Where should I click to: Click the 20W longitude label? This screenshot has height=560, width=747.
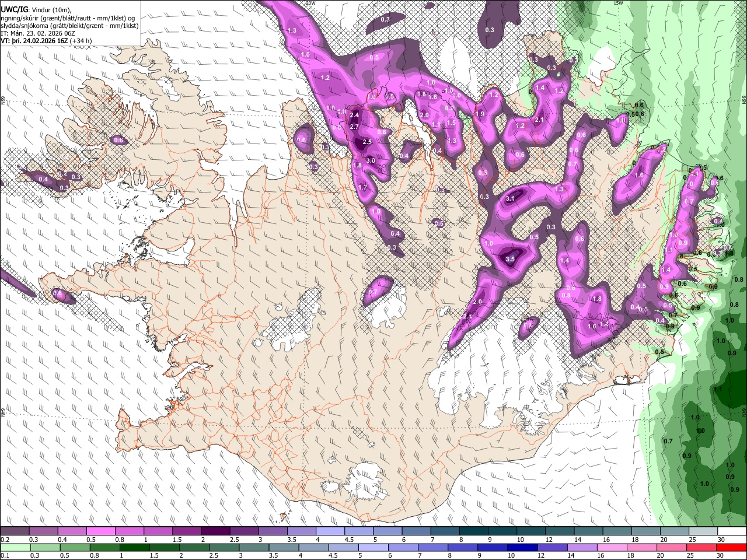click(311, 3)
